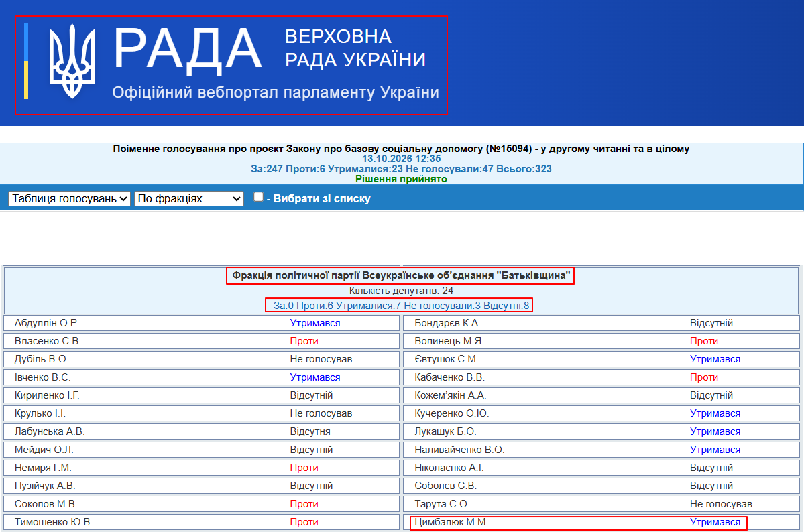Screen dimensions: 804x532
Task: Select deputy 'Кучеренко О.Ю.'
Action: (x=452, y=413)
